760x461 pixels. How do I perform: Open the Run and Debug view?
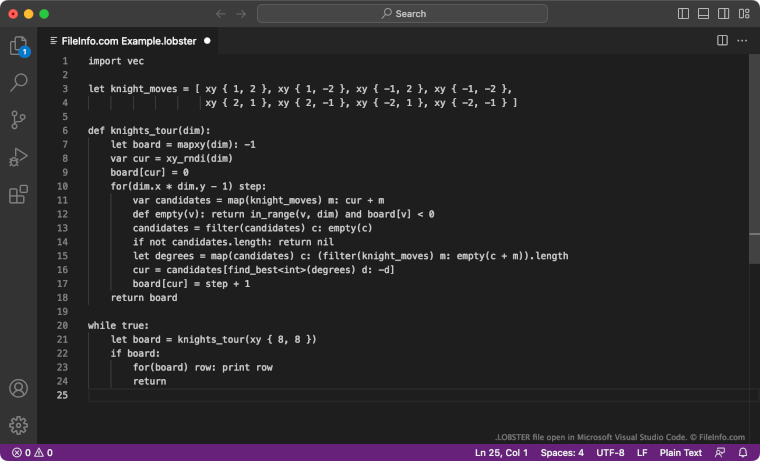(18, 157)
